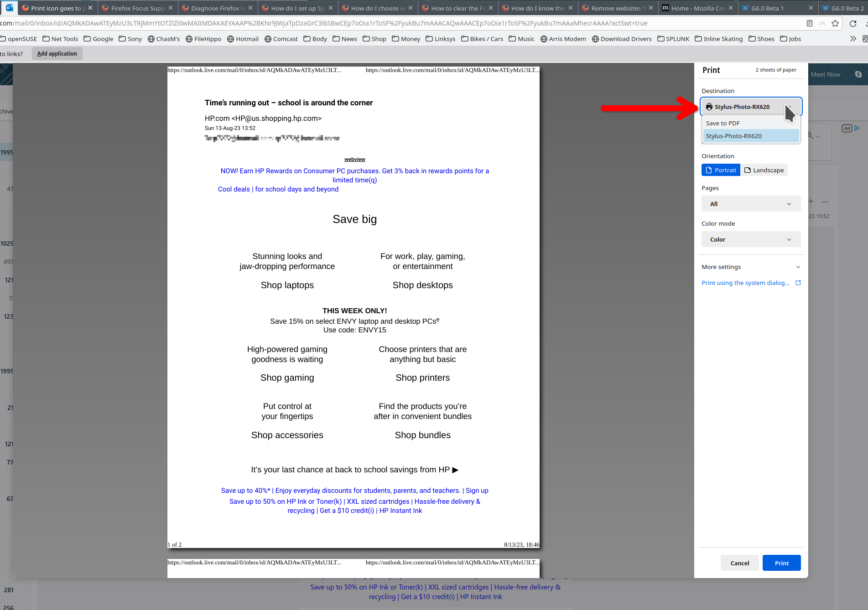This screenshot has width=868, height=610.
Task: Click the Skype icon beside Meet Now
Action: click(x=858, y=74)
